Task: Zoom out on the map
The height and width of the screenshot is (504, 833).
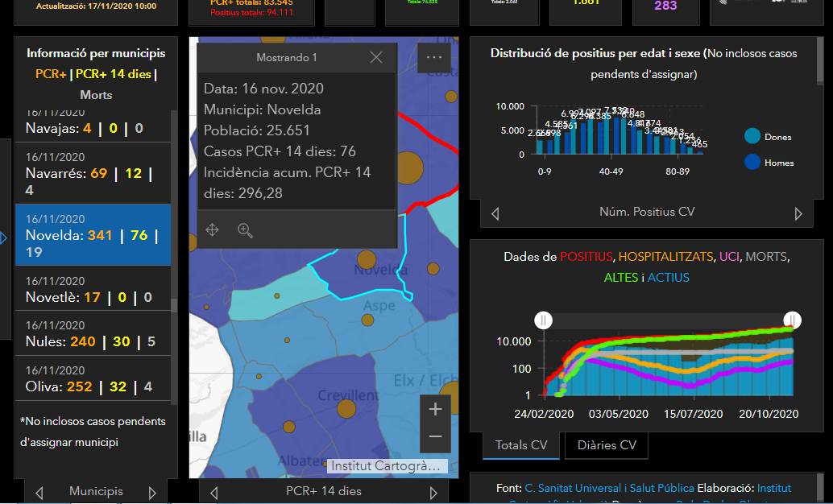Action: tap(435, 436)
